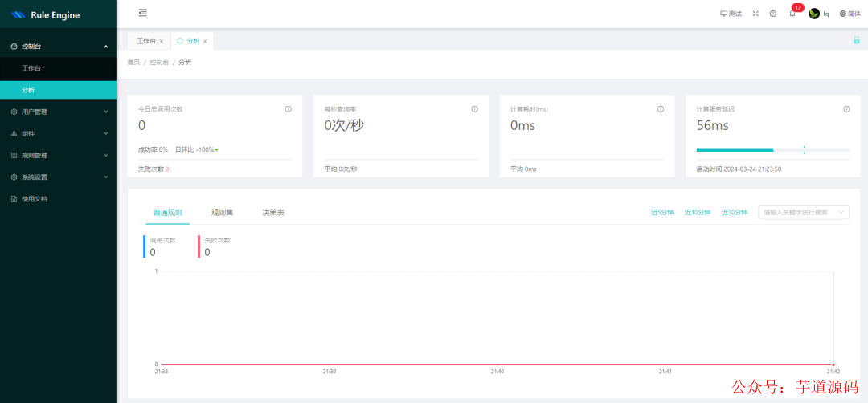The width and height of the screenshot is (868, 403).
Task: Expand the 组件 menu chevron
Action: 106,134
